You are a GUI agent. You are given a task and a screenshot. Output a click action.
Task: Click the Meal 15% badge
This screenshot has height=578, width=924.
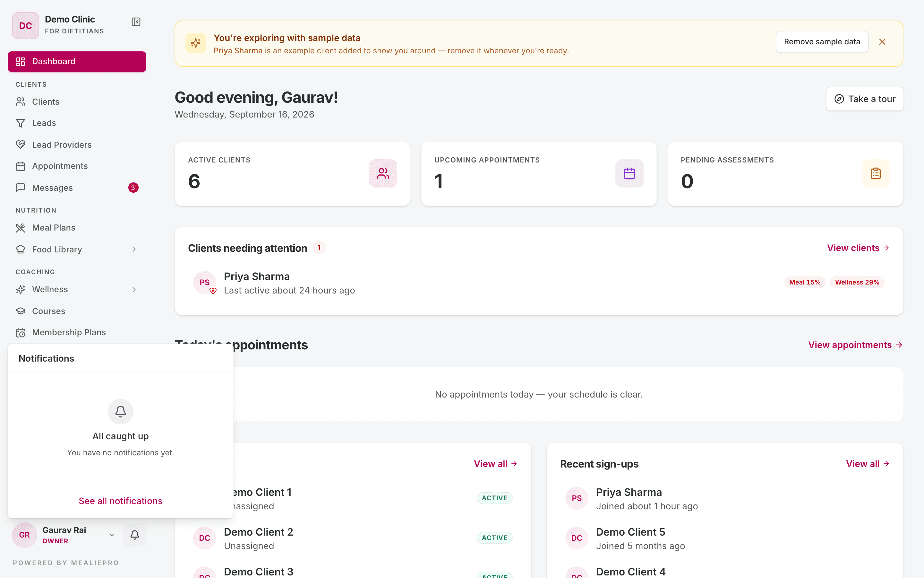click(x=805, y=283)
